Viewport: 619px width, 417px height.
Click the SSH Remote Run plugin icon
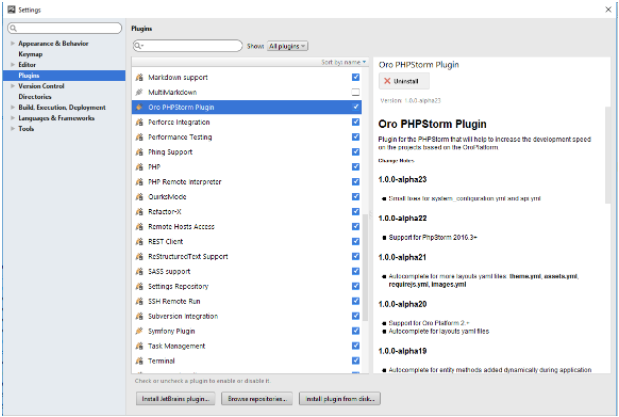(139, 301)
